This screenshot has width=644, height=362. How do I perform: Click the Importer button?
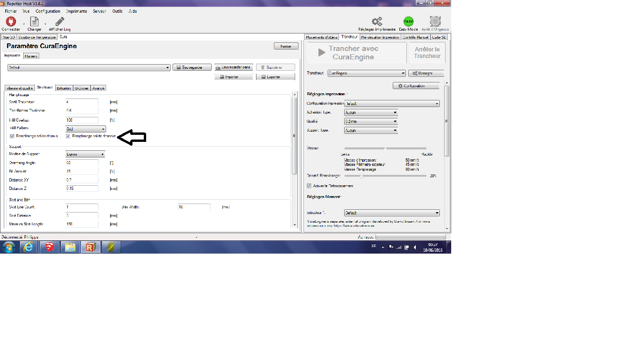click(233, 77)
